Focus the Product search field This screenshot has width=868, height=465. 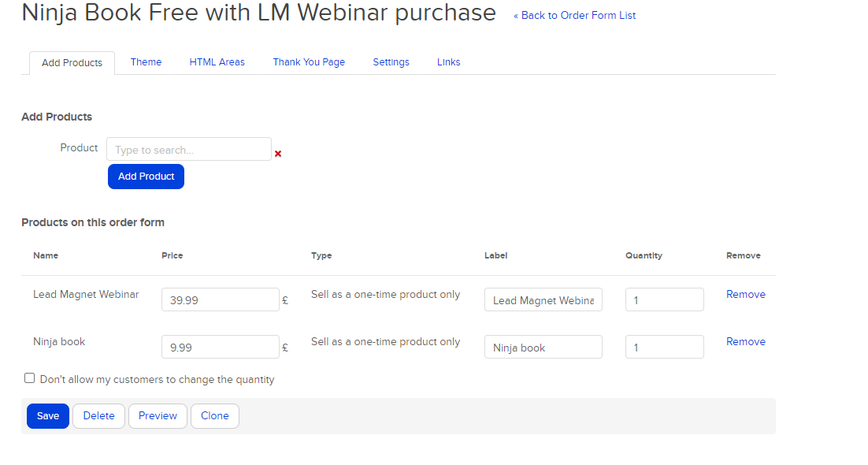pyautogui.click(x=189, y=149)
